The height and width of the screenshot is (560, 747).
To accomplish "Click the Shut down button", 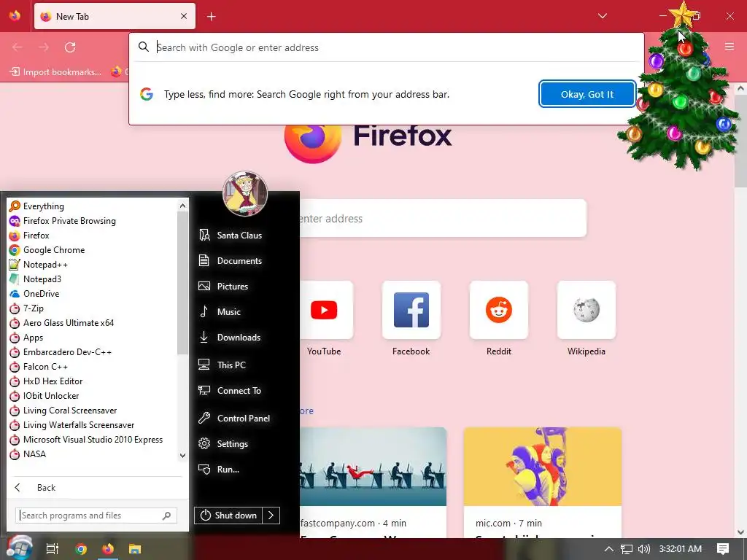I will [x=228, y=516].
